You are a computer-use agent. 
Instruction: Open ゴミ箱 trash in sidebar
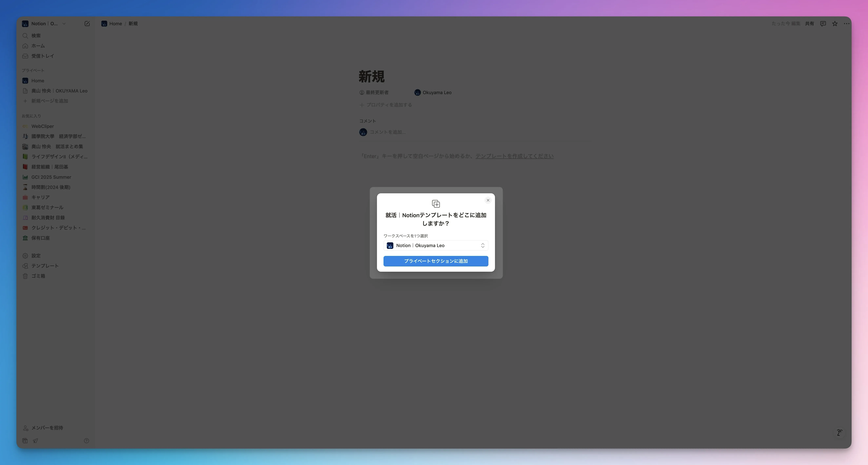tap(38, 276)
